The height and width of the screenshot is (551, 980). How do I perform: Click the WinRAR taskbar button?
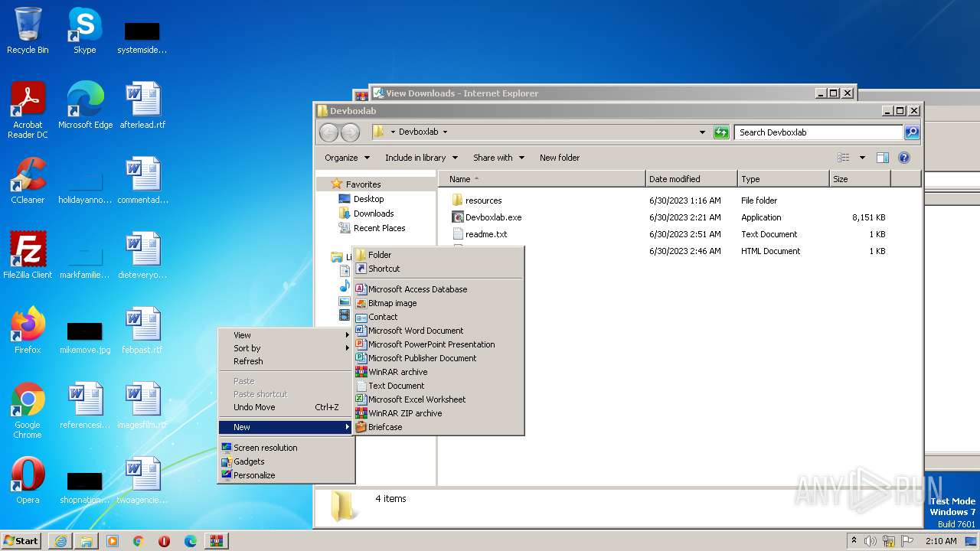click(x=216, y=541)
